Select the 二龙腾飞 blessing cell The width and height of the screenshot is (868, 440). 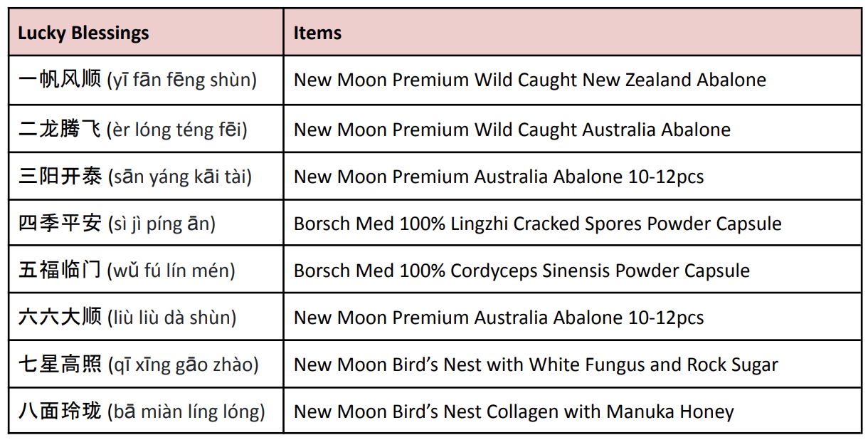(x=146, y=128)
